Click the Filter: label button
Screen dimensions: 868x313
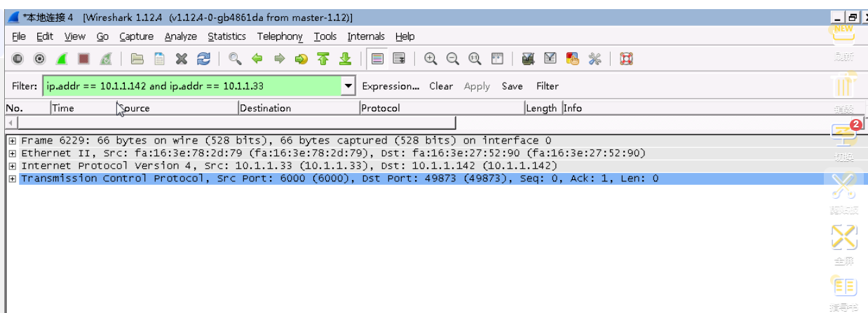(x=25, y=86)
